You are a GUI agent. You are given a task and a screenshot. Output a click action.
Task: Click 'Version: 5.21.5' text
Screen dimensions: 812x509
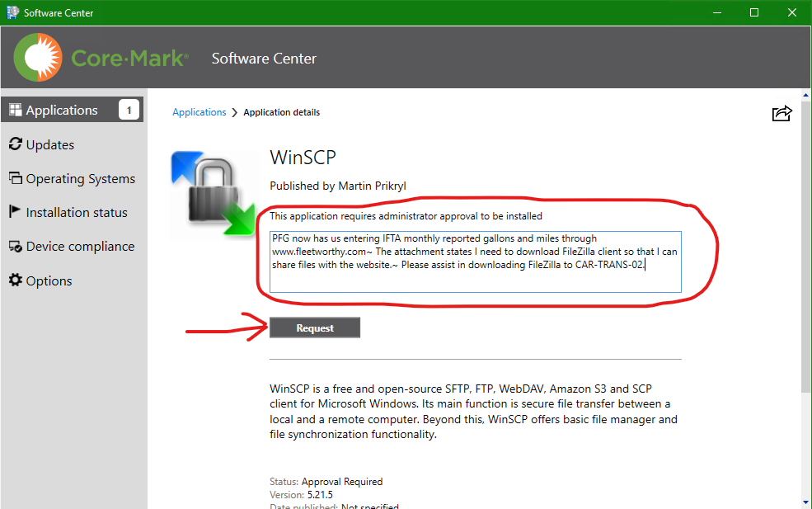click(302, 495)
